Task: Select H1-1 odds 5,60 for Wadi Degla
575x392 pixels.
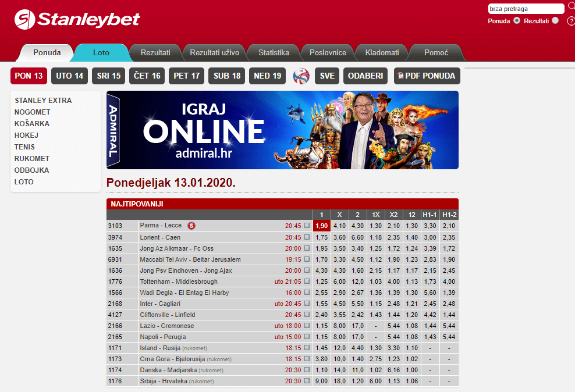Action: (x=430, y=293)
